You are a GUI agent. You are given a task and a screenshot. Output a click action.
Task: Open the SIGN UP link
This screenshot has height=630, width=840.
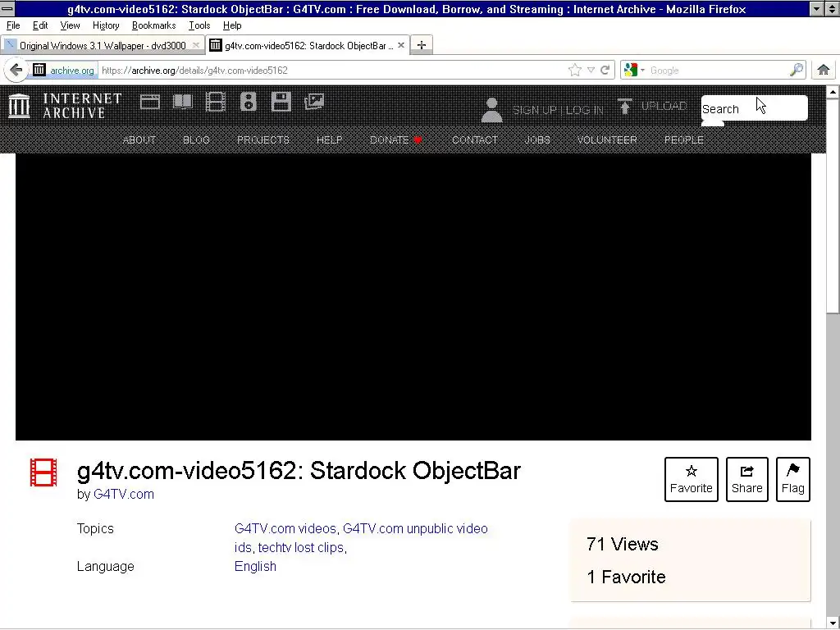[535, 110]
